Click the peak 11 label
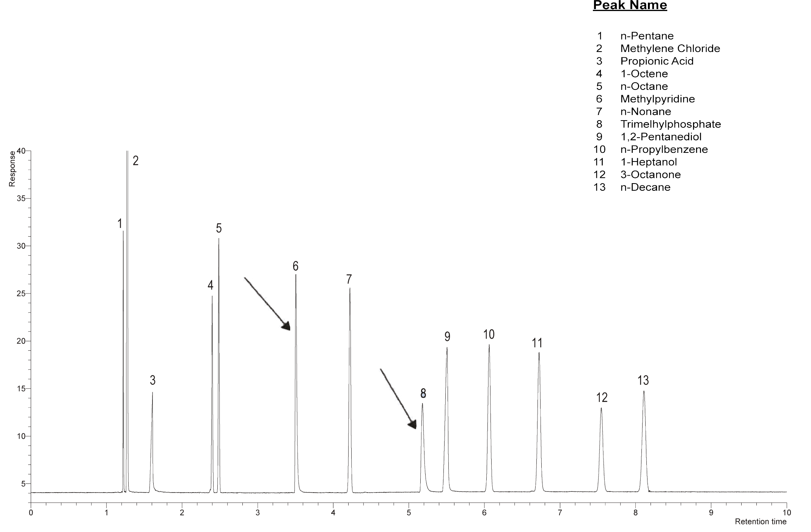This screenshot has height=532, width=811. point(536,343)
